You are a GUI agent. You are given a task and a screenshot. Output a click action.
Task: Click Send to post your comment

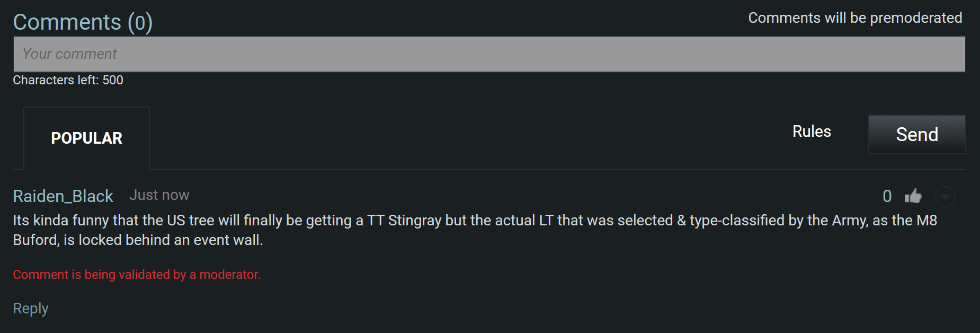tap(917, 135)
